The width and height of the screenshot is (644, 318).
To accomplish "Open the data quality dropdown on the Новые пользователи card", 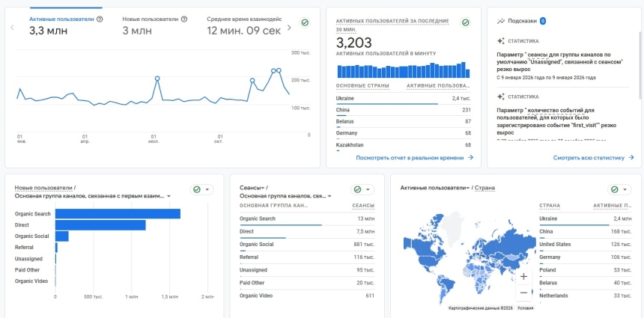I will tap(202, 190).
